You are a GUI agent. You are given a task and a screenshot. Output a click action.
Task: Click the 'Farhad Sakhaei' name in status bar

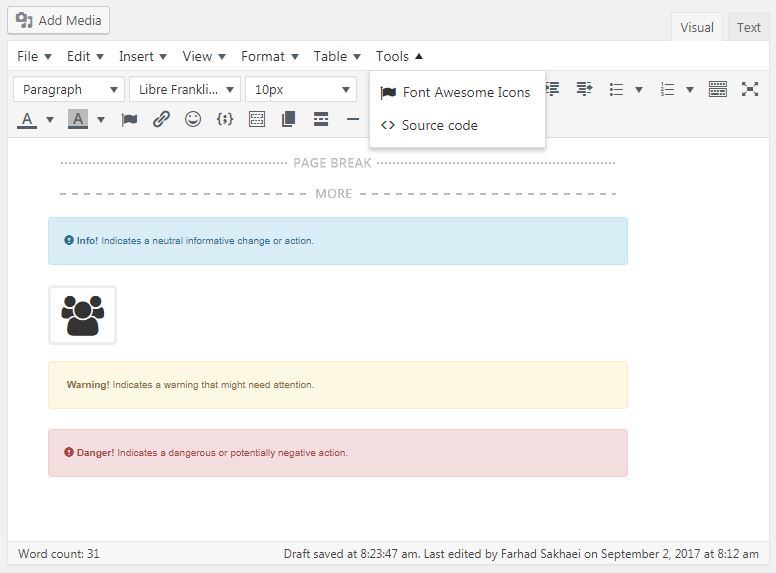(x=540, y=554)
